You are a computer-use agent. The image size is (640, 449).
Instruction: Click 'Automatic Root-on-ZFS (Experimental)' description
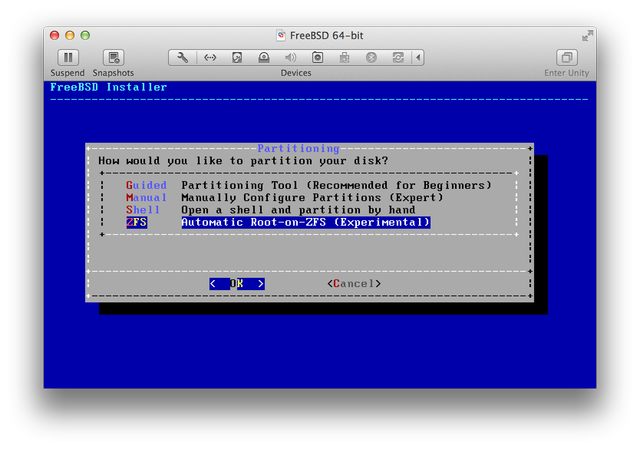click(306, 222)
